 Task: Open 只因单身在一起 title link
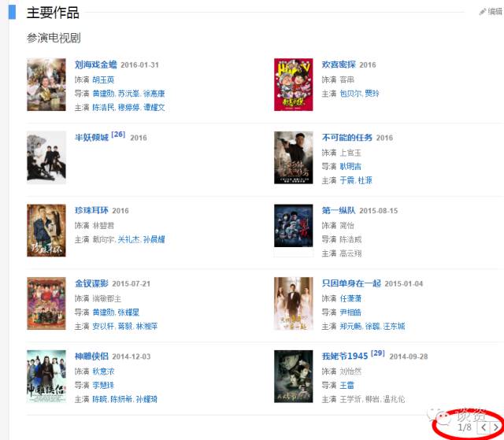[351, 283]
